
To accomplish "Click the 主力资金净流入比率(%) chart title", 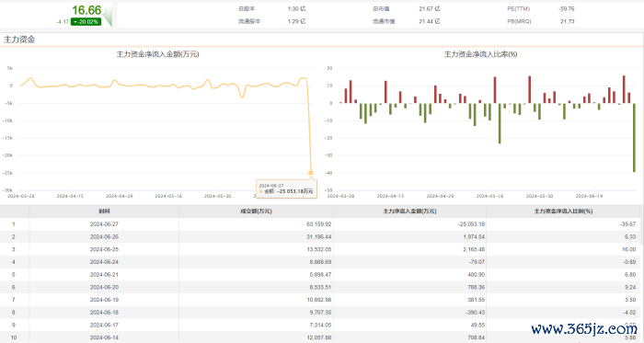I will coord(480,54).
